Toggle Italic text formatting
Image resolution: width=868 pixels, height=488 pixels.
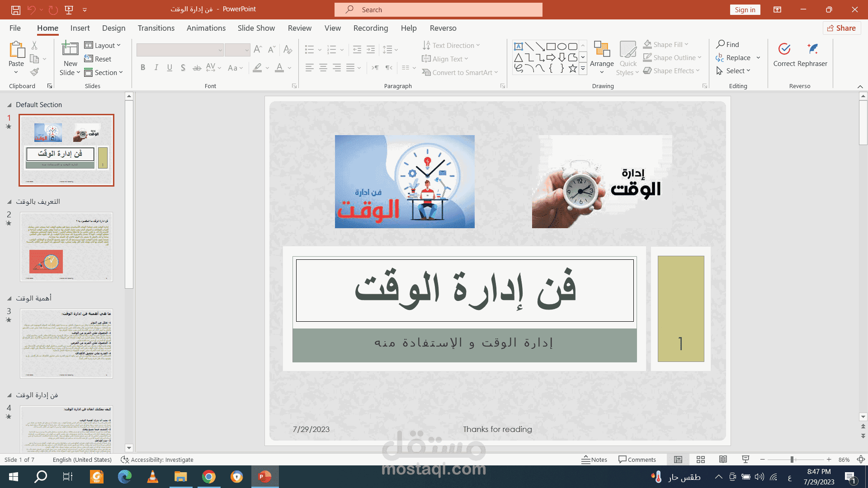(x=156, y=68)
